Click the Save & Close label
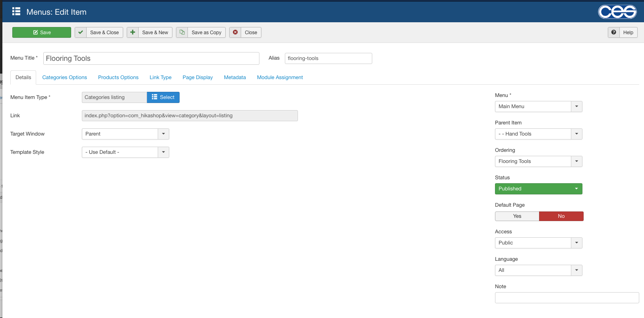This screenshot has height=318, width=644. (x=104, y=33)
